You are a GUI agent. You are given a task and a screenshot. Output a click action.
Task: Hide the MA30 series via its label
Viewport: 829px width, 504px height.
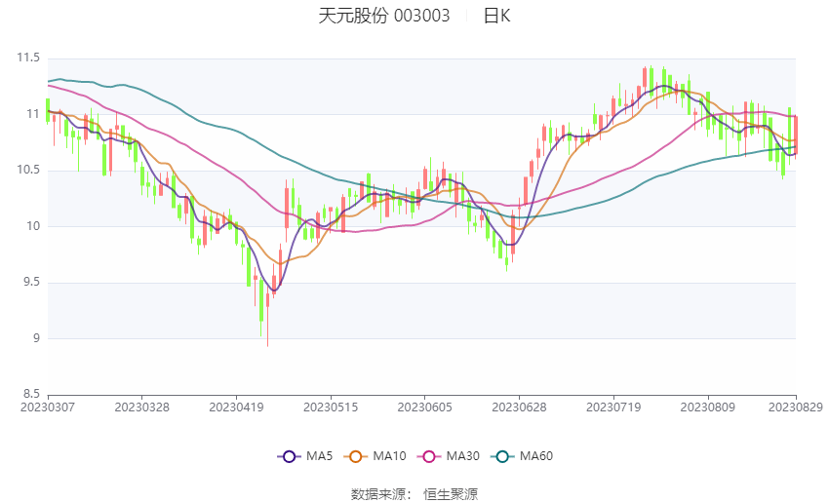click(463, 456)
